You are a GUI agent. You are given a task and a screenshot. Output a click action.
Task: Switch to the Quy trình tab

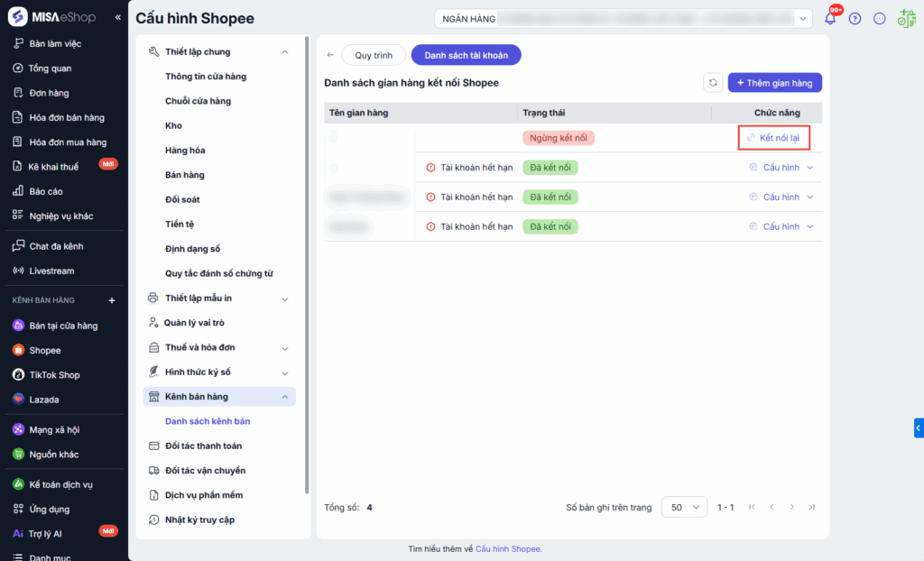tap(374, 55)
